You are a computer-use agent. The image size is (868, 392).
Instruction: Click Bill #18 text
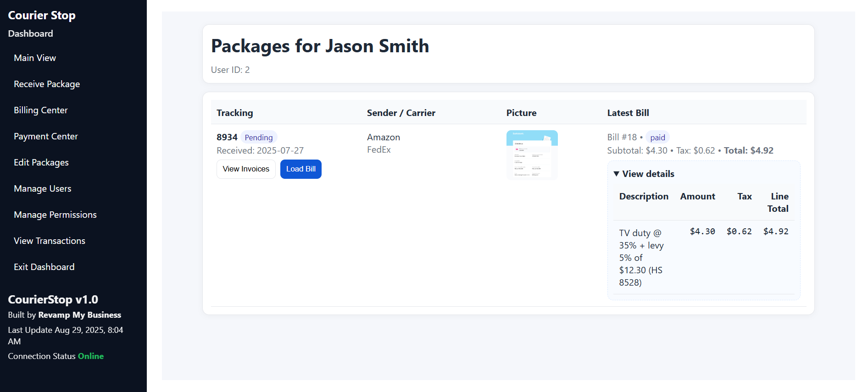click(622, 137)
